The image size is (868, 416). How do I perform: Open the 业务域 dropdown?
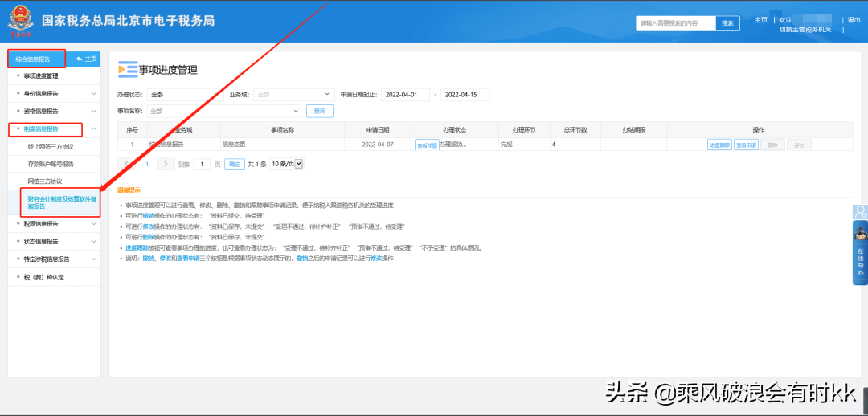(294, 95)
